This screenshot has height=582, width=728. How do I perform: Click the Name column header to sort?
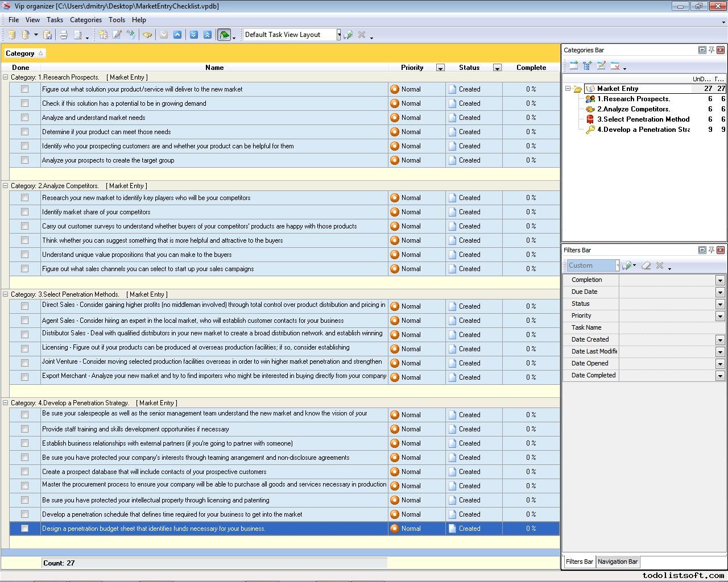pos(214,68)
